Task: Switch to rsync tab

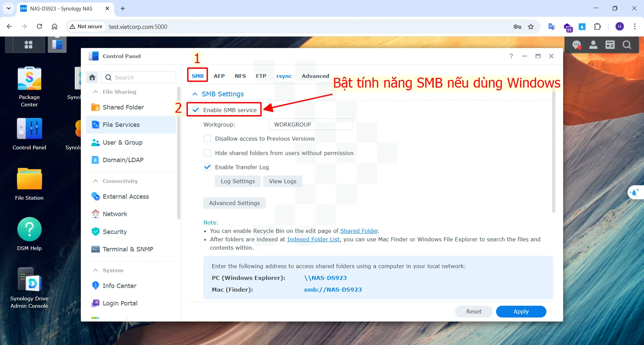Action: [x=284, y=76]
